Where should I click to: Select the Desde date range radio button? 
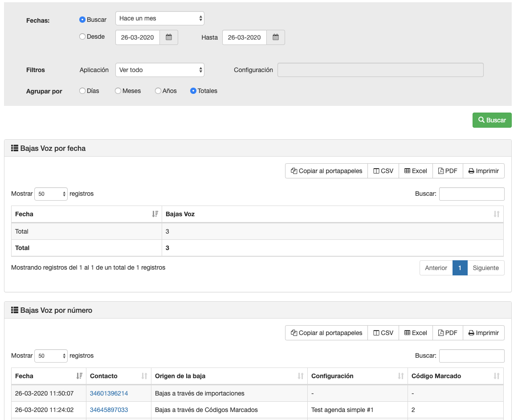[x=82, y=37]
